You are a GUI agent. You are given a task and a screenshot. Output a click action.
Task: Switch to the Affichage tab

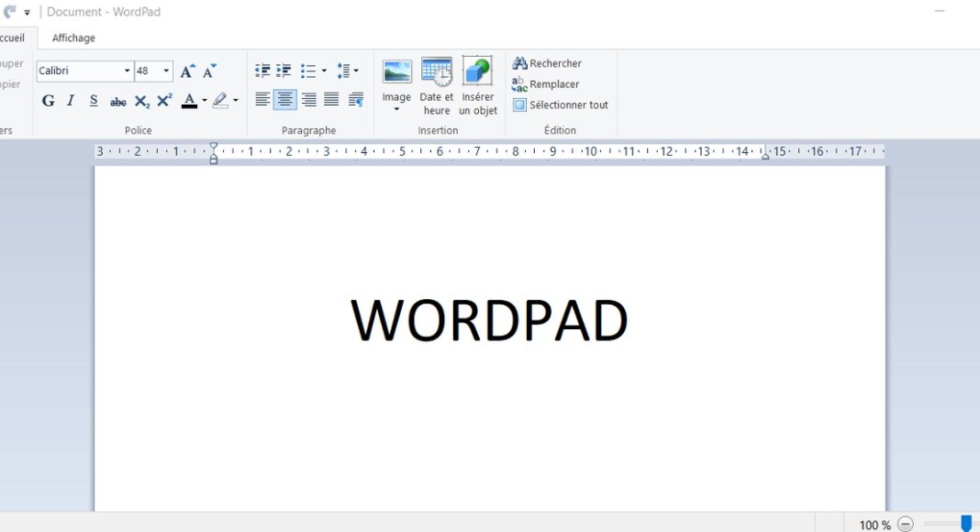coord(73,39)
